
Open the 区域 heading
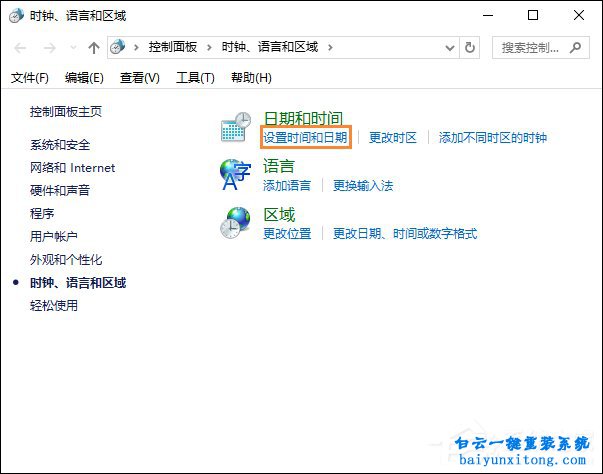point(279,215)
